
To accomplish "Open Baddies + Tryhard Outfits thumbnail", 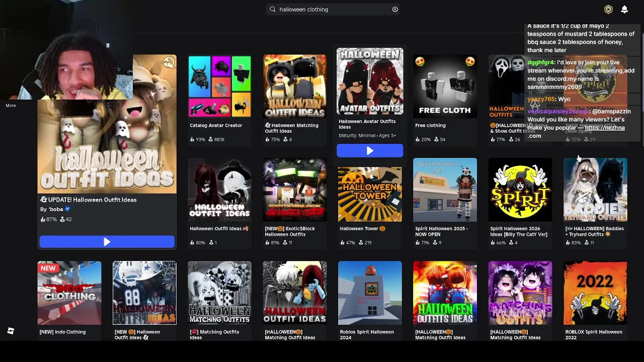I will point(595,190).
